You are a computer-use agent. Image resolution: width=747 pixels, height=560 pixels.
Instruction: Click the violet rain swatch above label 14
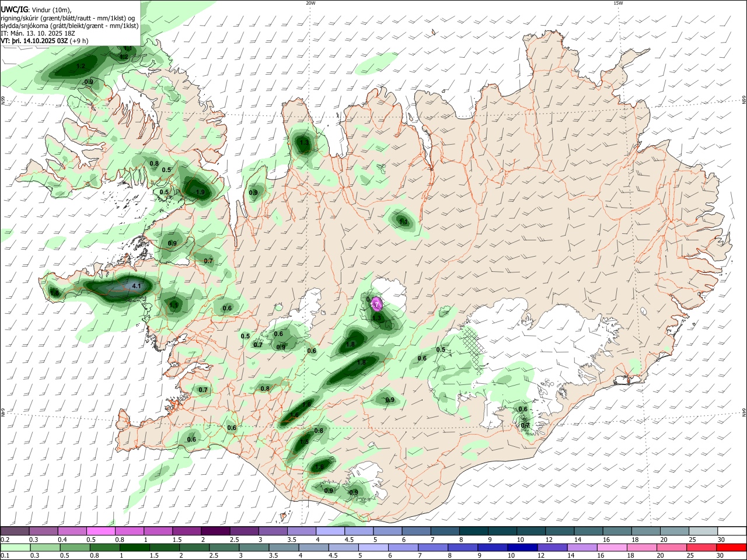pyautogui.click(x=584, y=547)
